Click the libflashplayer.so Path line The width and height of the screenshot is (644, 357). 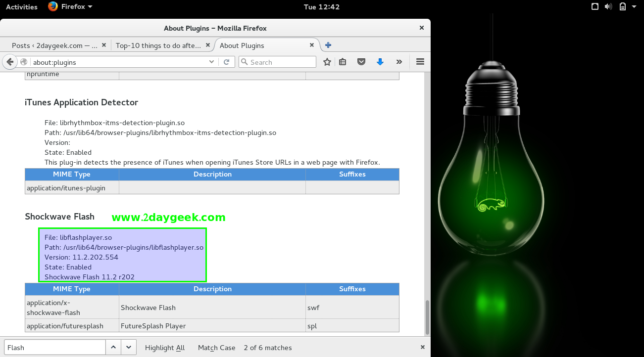pyautogui.click(x=124, y=247)
